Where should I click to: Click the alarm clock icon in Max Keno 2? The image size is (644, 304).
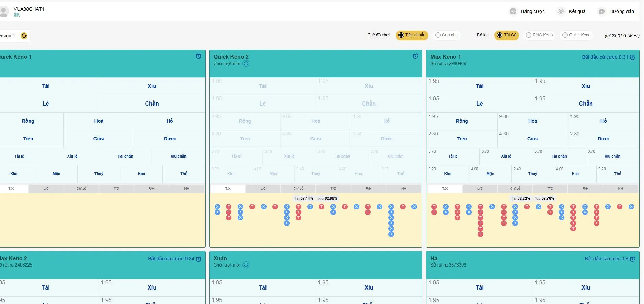click(x=199, y=259)
